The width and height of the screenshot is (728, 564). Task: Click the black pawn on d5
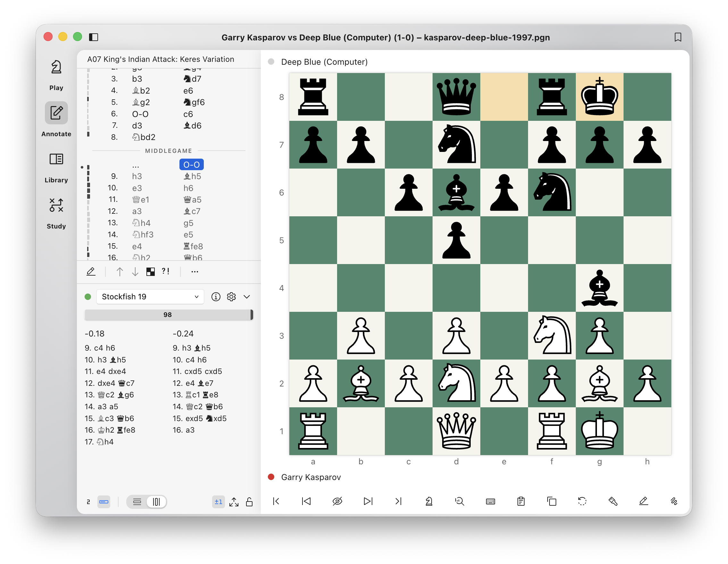point(456,240)
